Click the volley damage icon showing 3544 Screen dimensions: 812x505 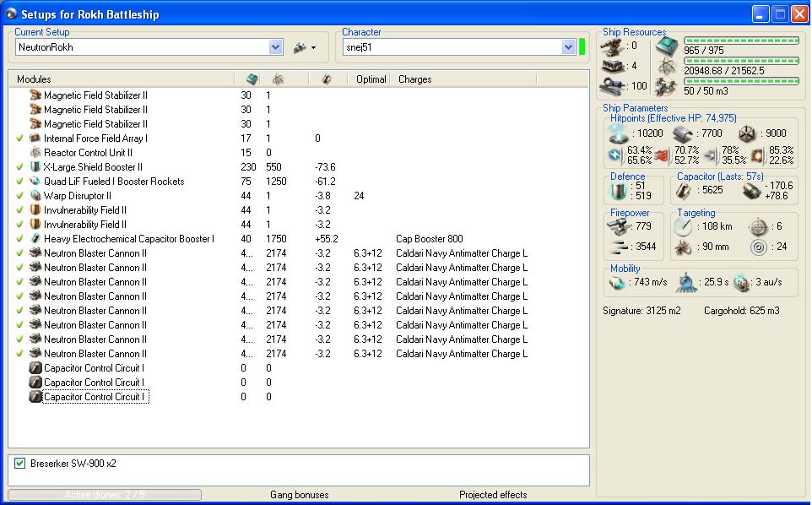click(619, 247)
